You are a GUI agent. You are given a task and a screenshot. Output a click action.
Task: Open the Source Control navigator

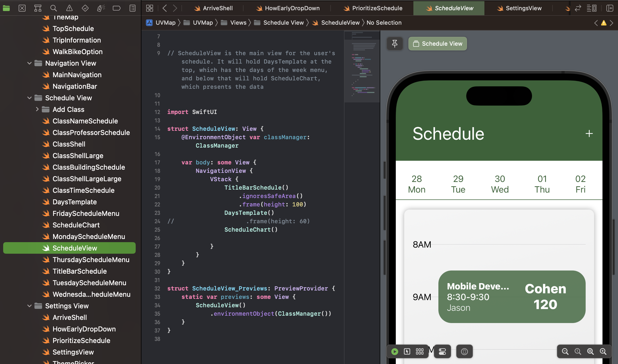click(22, 8)
